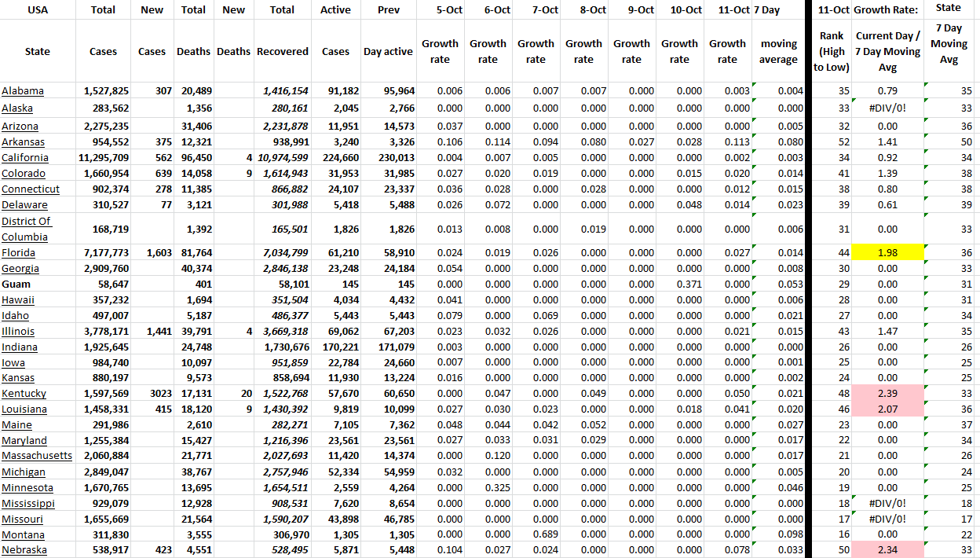This screenshot has width=980, height=558.
Task: Select the yellow highlighted 1.98 cell for Florida
Action: coord(888,252)
